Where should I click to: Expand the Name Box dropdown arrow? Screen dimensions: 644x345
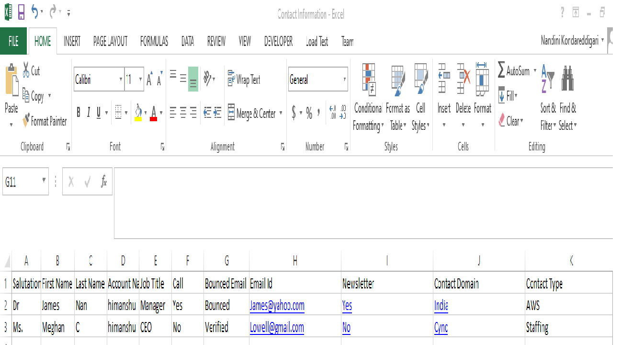44,181
